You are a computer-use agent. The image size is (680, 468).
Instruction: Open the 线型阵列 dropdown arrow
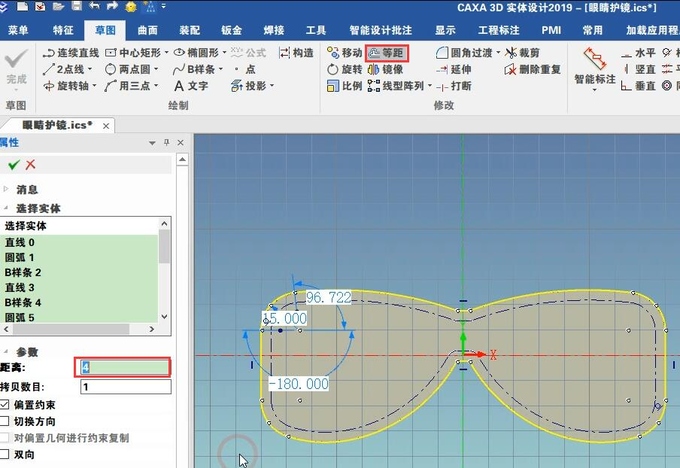pyautogui.click(x=430, y=86)
